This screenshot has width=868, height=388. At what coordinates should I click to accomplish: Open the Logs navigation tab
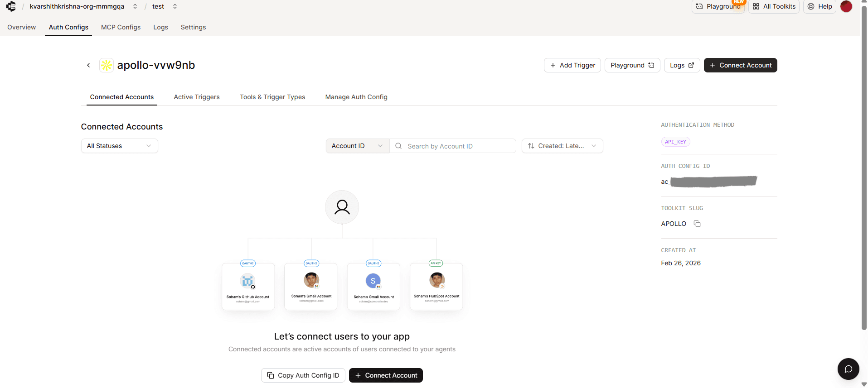coord(160,27)
